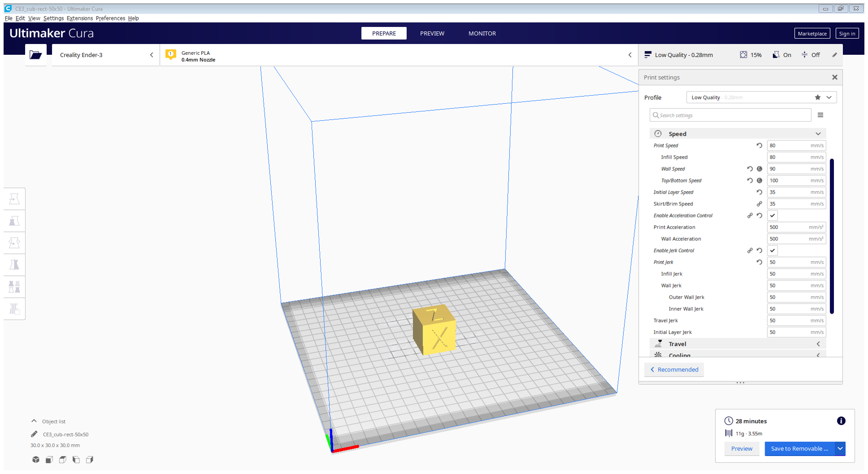This screenshot has height=474, width=868.
Task: Switch to the PREVIEW stage tab
Action: [432, 33]
